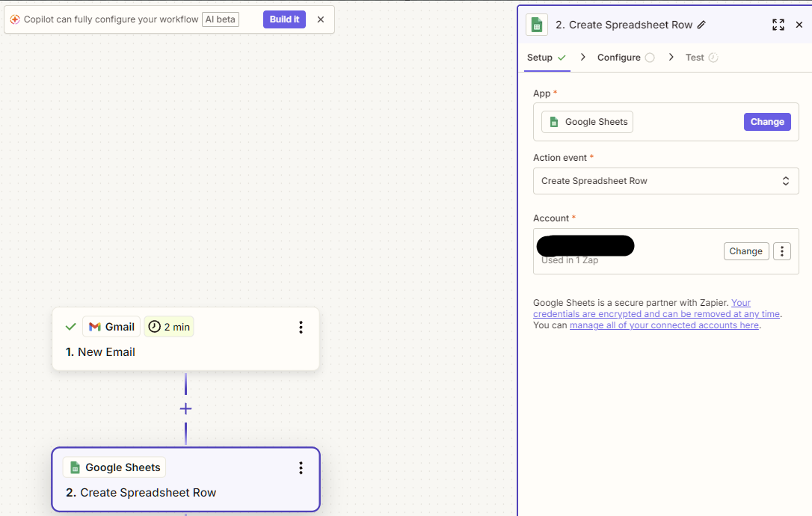Dismiss the Copilot banner

[321, 19]
